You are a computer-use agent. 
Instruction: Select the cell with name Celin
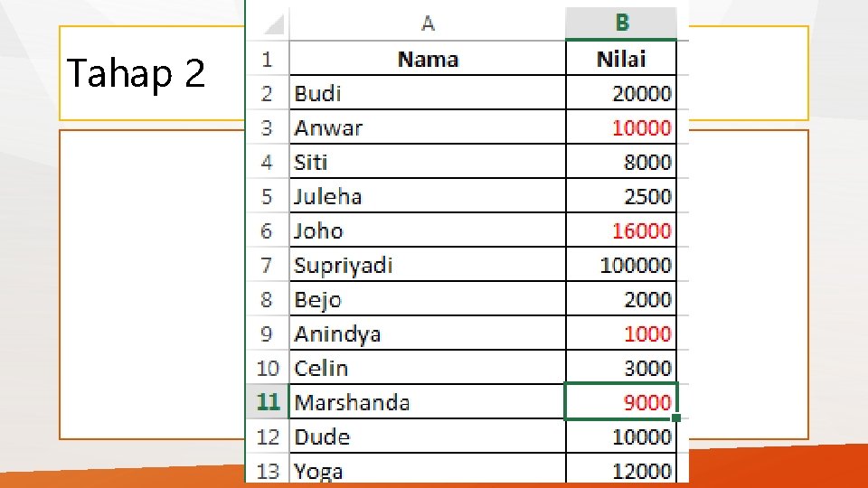pos(428,368)
